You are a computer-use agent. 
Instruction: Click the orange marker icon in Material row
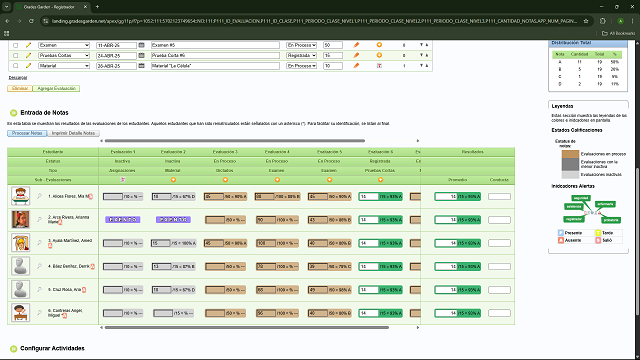point(356,65)
